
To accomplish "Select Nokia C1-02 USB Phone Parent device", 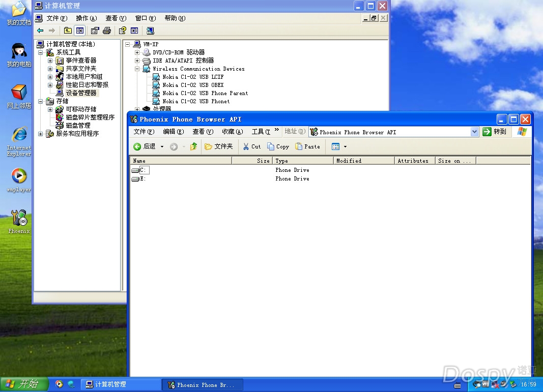I will coord(205,94).
